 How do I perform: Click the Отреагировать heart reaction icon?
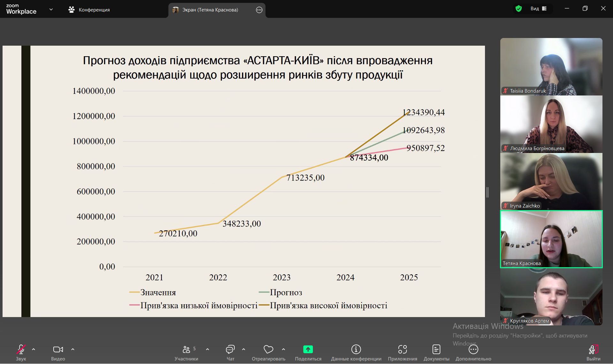[x=268, y=350]
